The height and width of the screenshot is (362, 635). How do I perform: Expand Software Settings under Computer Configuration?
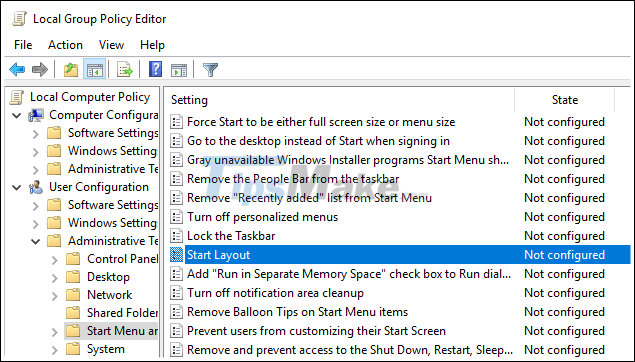(36, 134)
